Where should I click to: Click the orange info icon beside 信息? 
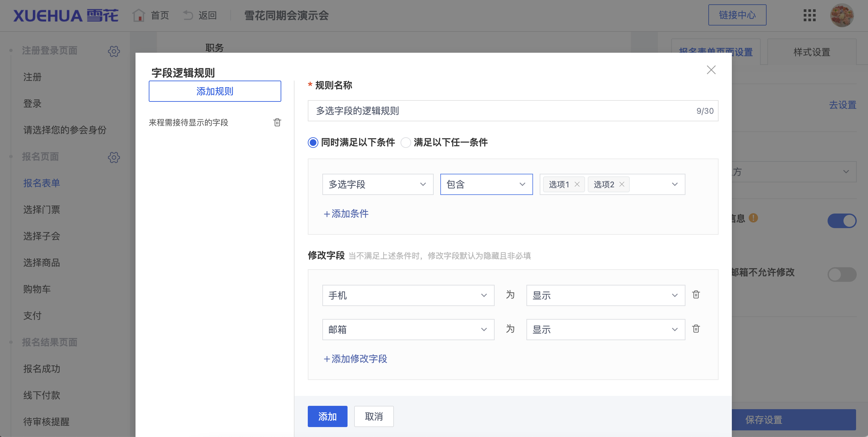[753, 218]
